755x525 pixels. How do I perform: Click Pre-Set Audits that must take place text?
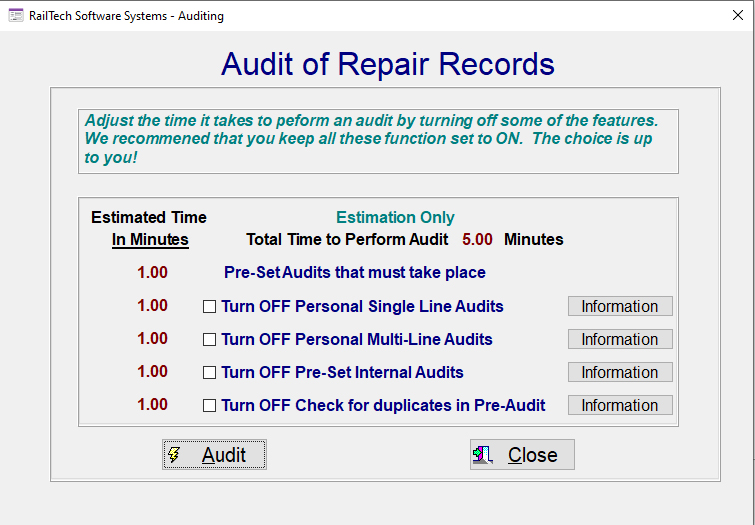pyautogui.click(x=355, y=273)
